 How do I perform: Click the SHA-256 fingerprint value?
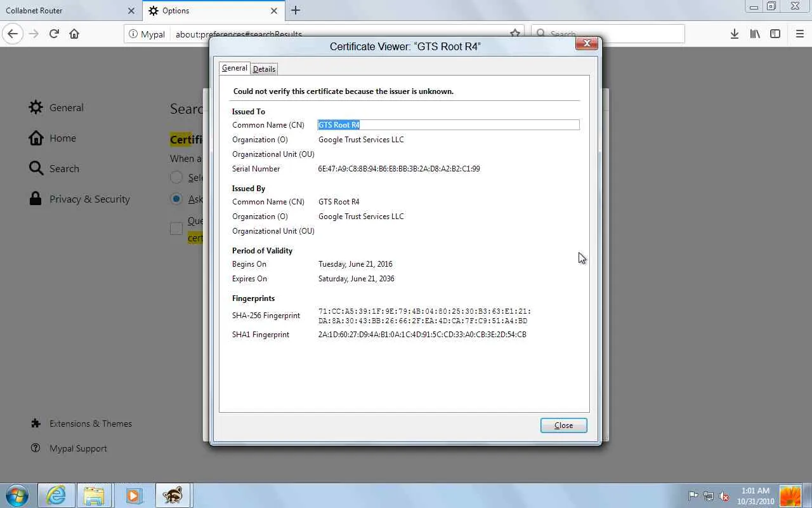[424, 316]
